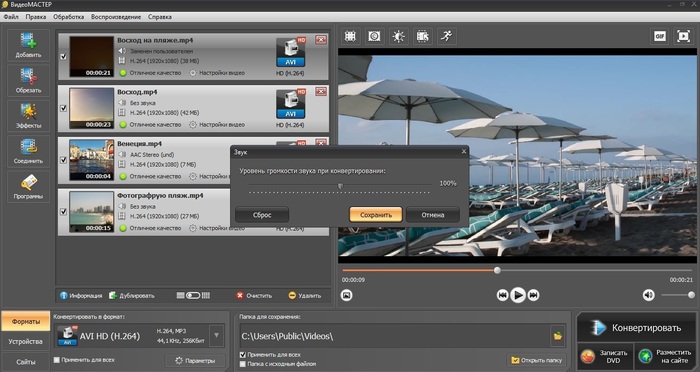This screenshot has width=700, height=372.
Task: Enable Применить для всех under format
Action: pyautogui.click(x=57, y=359)
